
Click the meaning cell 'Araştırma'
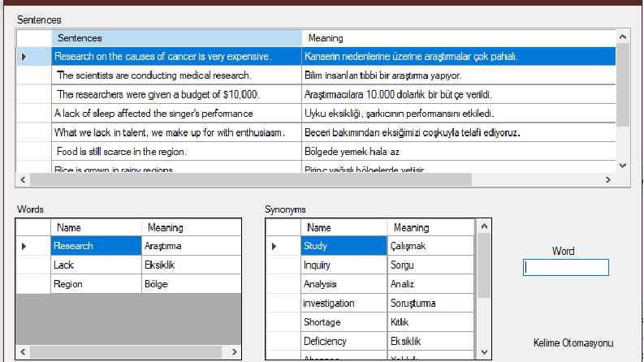click(192, 246)
